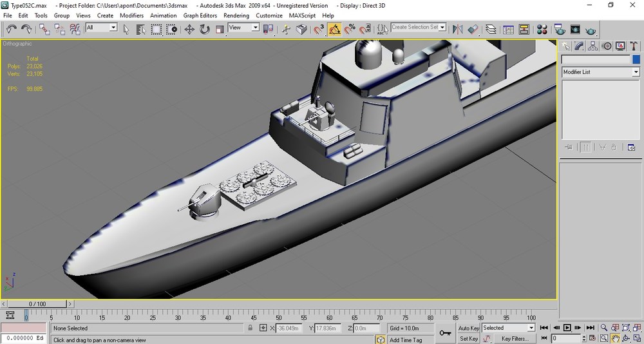Switch to the Create command panel tab
This screenshot has width=644, height=344.
(566, 46)
